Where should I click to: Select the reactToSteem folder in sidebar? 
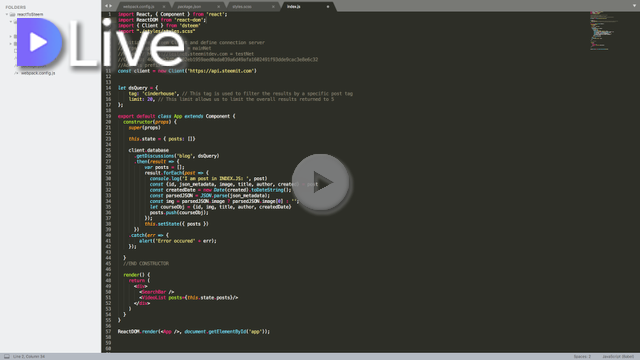[x=30, y=14]
